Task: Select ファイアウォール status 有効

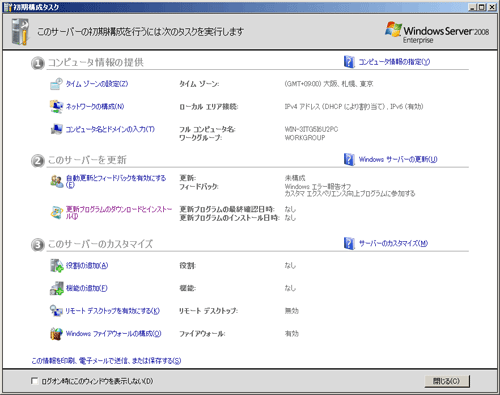Action: pos(292,334)
